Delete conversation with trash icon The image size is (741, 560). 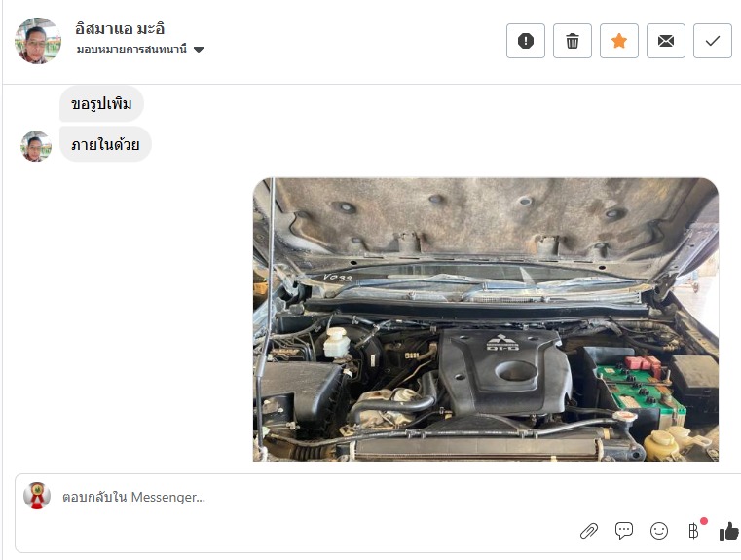[573, 41]
